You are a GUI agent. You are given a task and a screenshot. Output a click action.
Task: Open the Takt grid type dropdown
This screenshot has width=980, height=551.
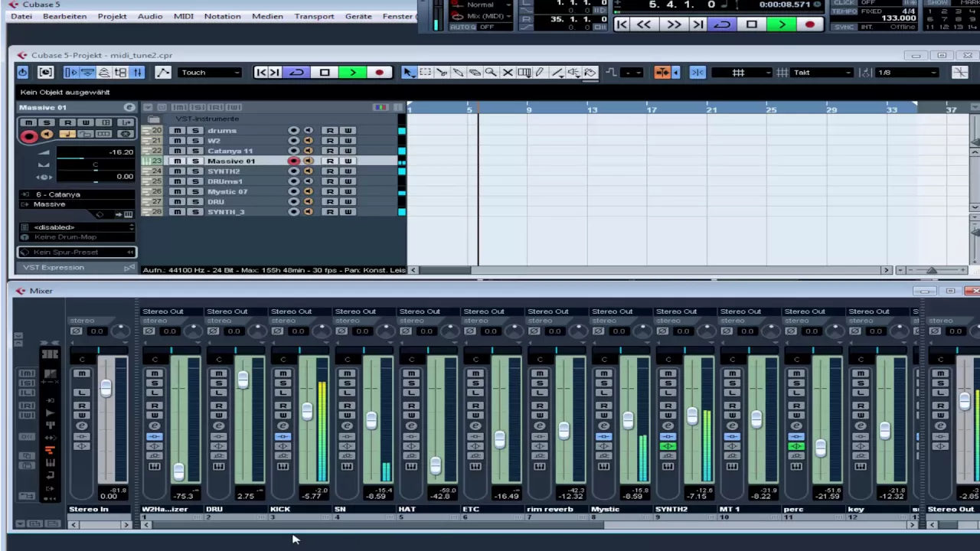(x=822, y=73)
